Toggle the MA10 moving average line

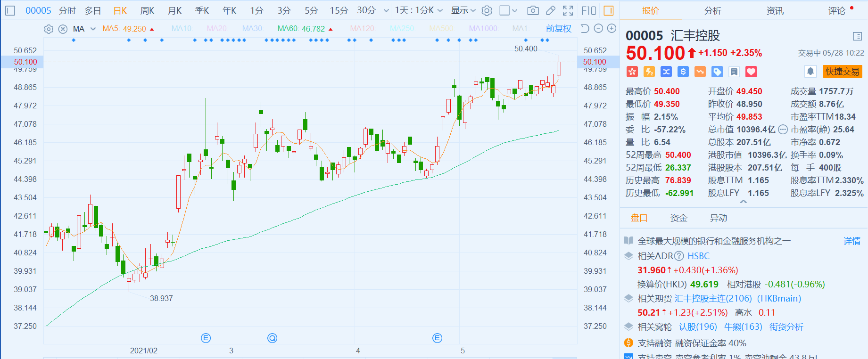pos(182,29)
